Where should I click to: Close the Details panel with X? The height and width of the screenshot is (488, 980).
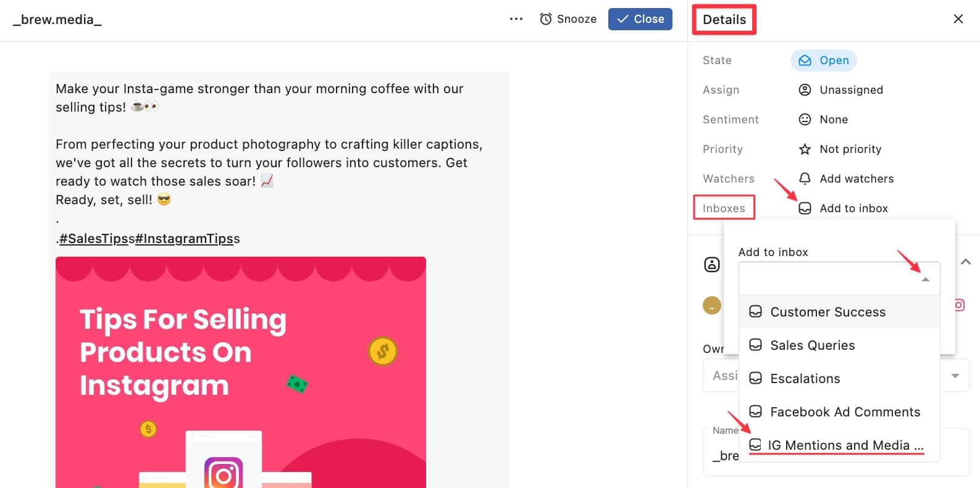coord(958,19)
